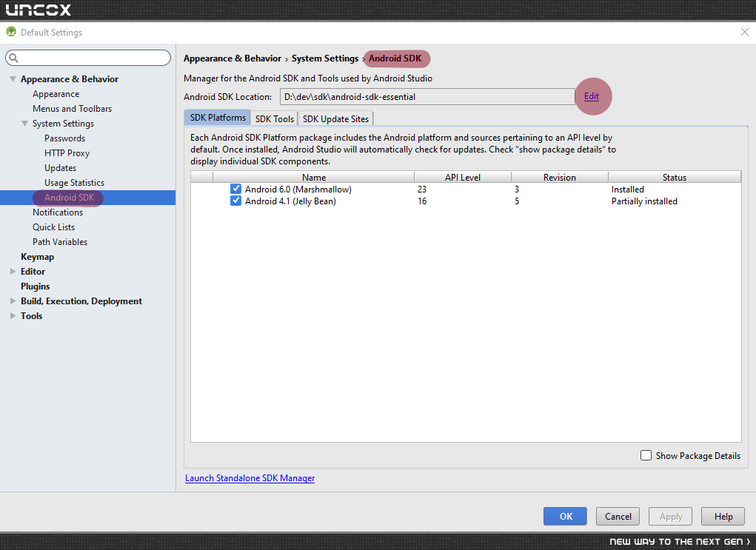Open Launch Standalone SDK Manager link
Viewport: 756px width, 550px height.
[250, 478]
